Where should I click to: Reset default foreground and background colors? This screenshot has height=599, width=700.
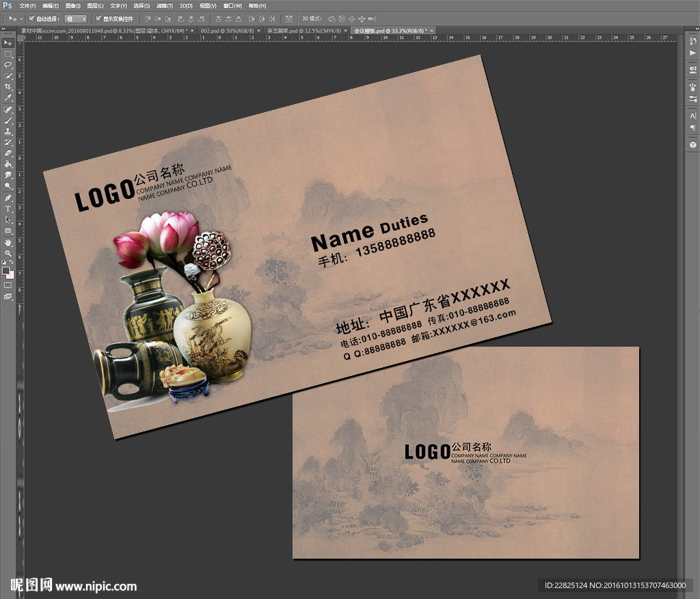4,262
